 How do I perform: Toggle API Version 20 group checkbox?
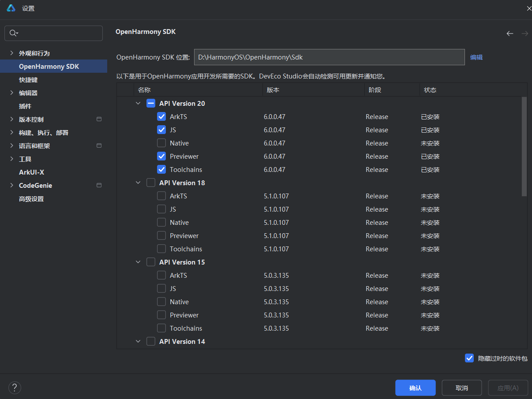pyautogui.click(x=151, y=103)
